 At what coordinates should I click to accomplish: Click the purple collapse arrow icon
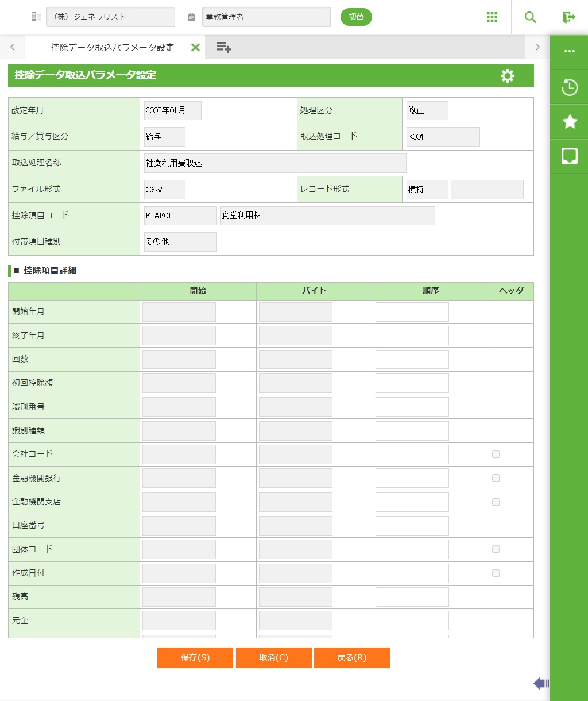[x=541, y=683]
